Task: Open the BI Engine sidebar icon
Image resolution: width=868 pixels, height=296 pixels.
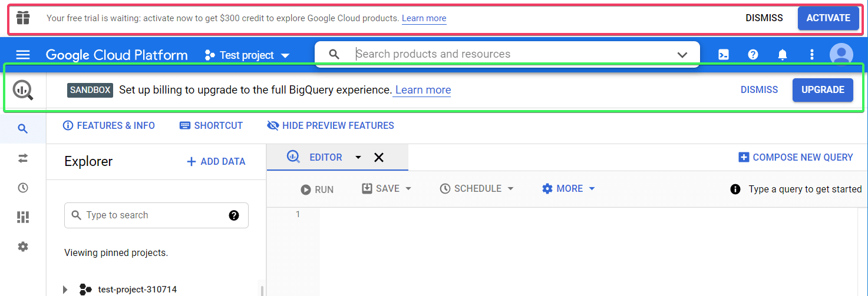Action: [23, 217]
